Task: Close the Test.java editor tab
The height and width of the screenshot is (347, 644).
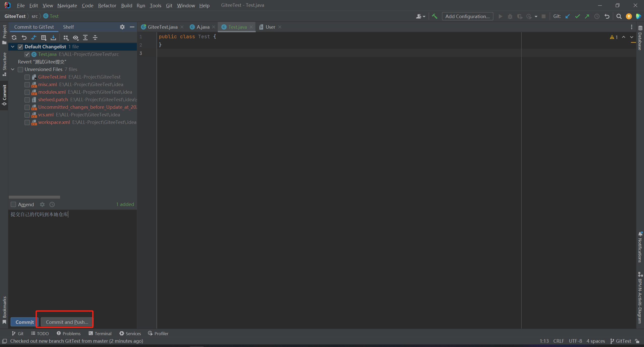Action: 251,27
